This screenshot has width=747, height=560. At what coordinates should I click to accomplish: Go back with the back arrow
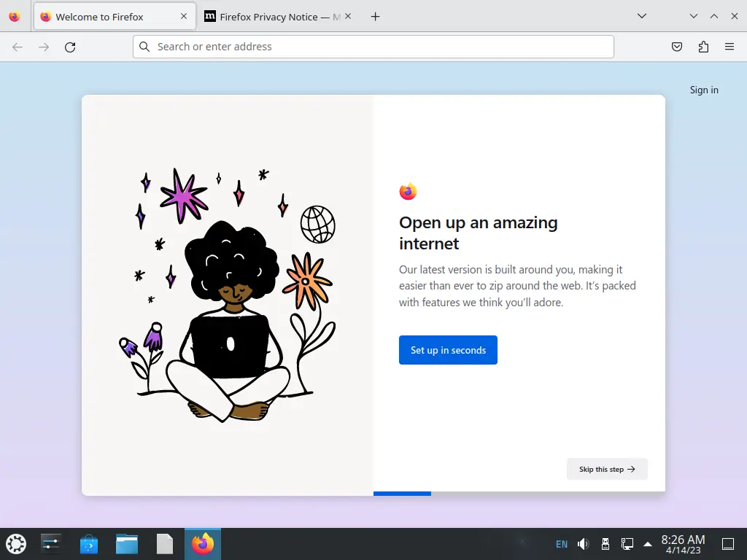coord(18,47)
